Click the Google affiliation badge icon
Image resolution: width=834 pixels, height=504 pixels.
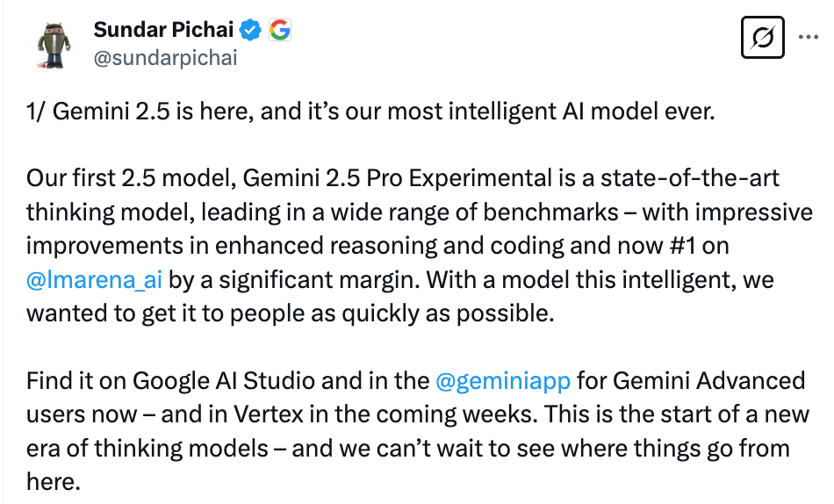point(280,30)
